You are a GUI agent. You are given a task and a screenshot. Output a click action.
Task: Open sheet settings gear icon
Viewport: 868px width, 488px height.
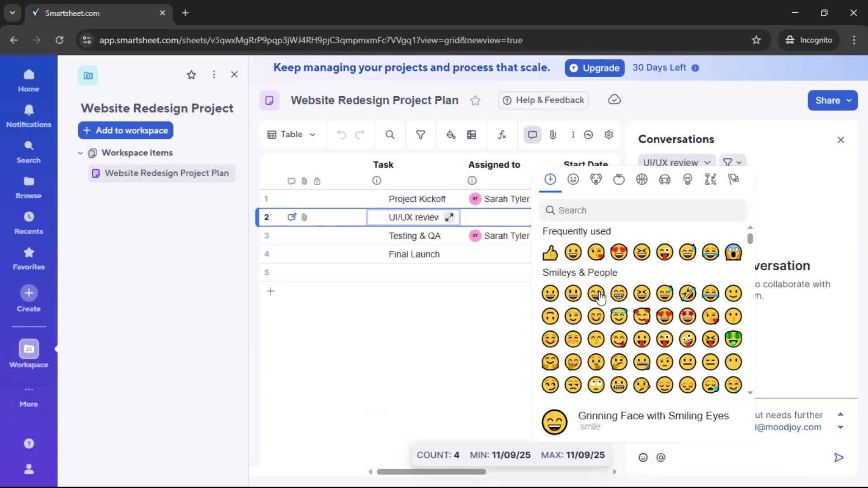tap(609, 135)
